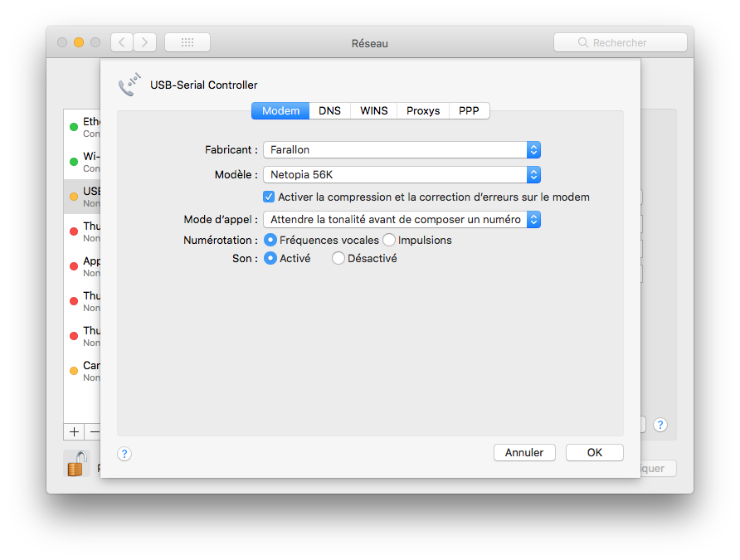Click the help icon in Réseau window
Screen dimensions: 740x560
click(660, 425)
